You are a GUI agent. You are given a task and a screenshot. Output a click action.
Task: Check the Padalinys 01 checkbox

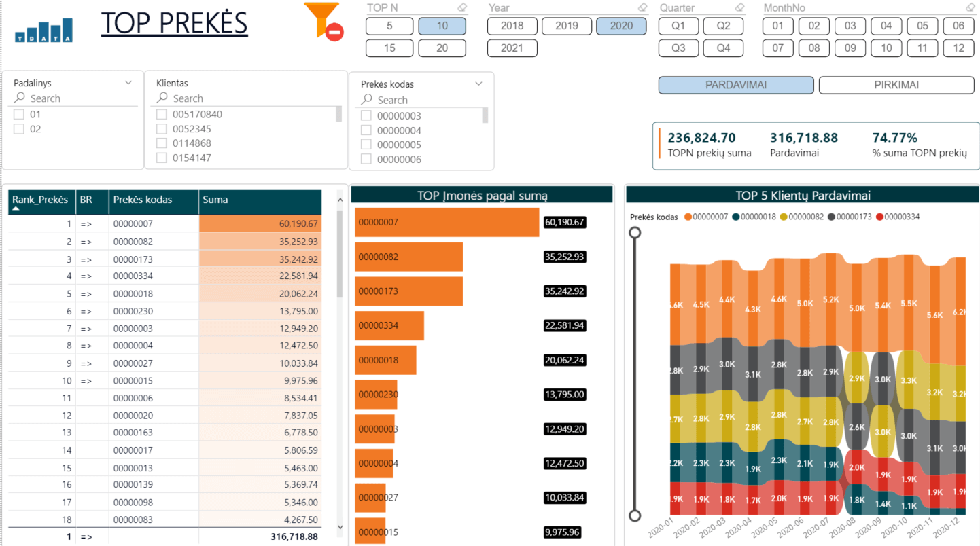pyautogui.click(x=19, y=115)
